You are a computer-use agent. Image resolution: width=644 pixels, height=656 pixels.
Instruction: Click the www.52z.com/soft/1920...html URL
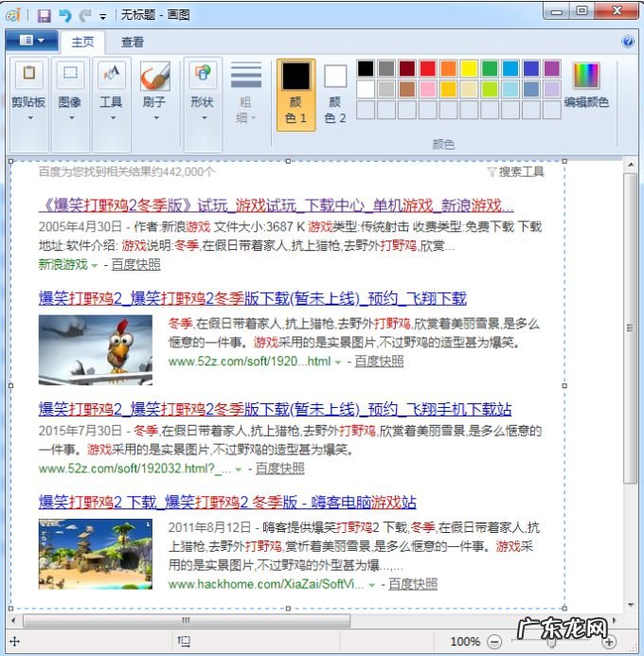pyautogui.click(x=250, y=361)
